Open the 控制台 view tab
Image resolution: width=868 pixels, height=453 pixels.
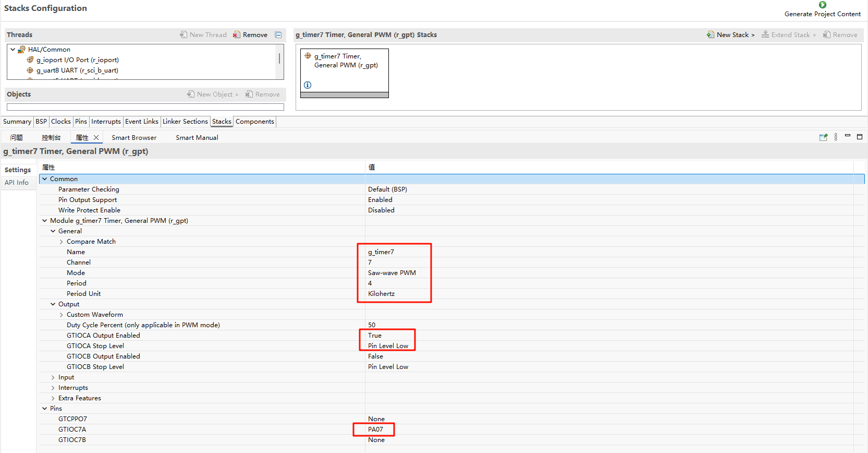(x=51, y=138)
